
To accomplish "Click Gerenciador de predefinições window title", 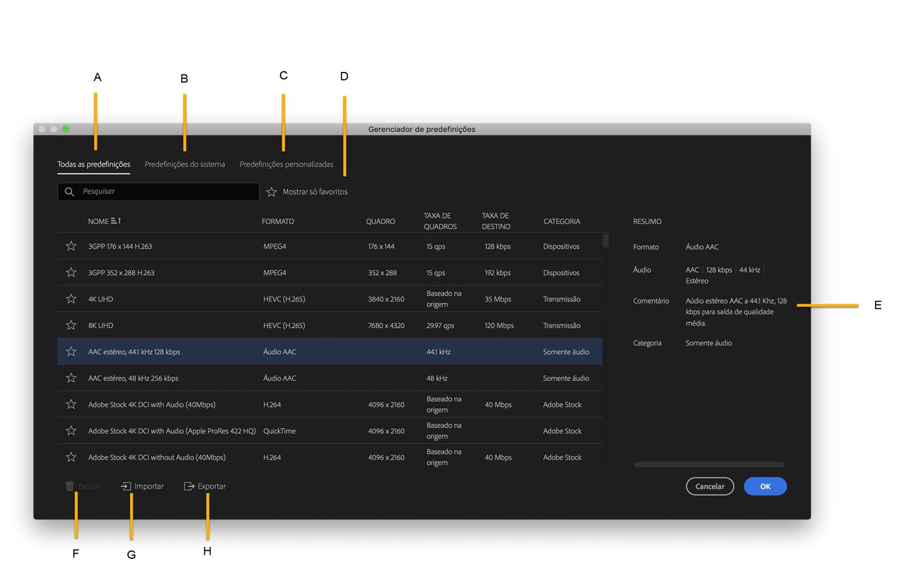I will click(422, 129).
